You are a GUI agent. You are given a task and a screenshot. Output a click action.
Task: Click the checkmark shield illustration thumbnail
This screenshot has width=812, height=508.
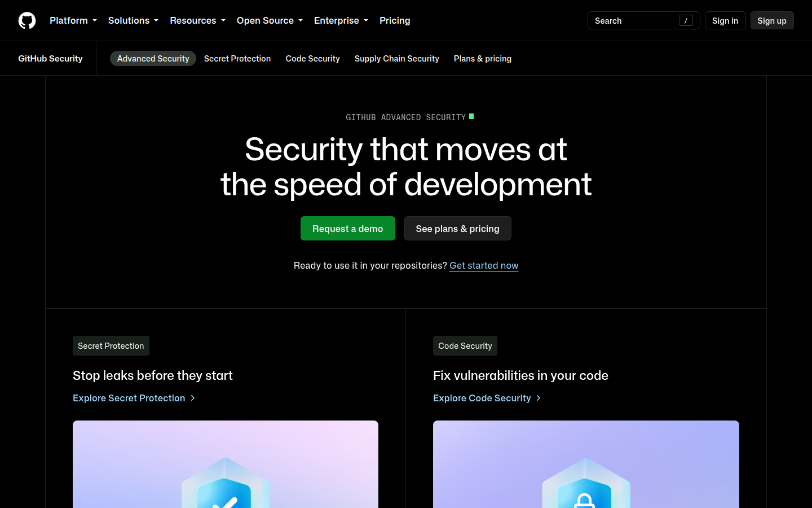tap(226, 464)
